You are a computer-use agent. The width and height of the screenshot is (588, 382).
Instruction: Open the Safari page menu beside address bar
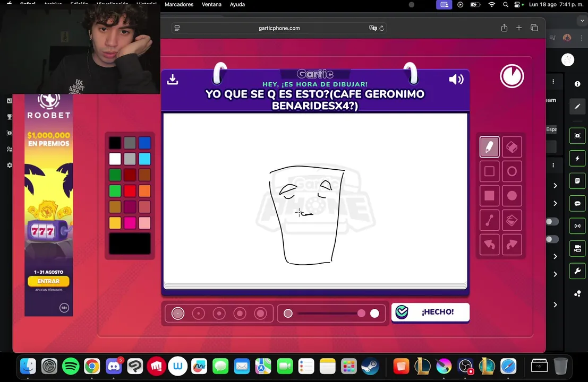[x=177, y=28]
